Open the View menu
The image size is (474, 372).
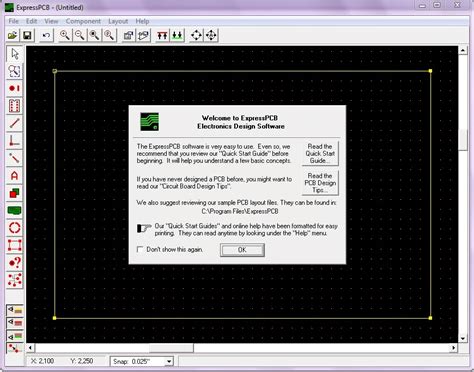coord(51,21)
